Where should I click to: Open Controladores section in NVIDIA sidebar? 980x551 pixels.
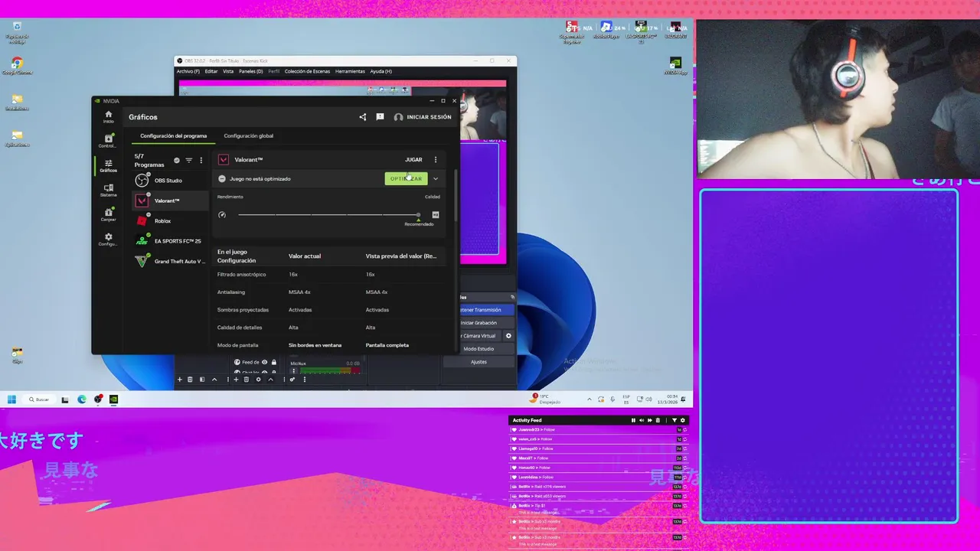click(x=108, y=141)
